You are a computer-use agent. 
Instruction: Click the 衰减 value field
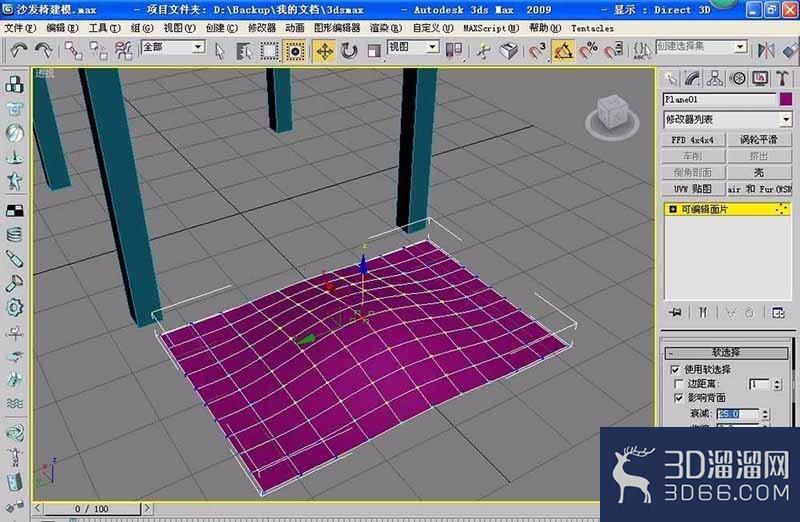[739, 414]
